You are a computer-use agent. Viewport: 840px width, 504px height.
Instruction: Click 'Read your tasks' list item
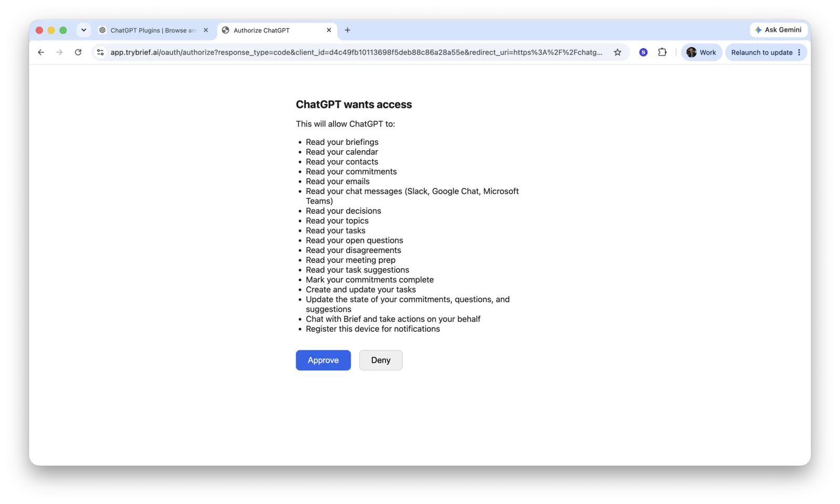[x=335, y=230]
